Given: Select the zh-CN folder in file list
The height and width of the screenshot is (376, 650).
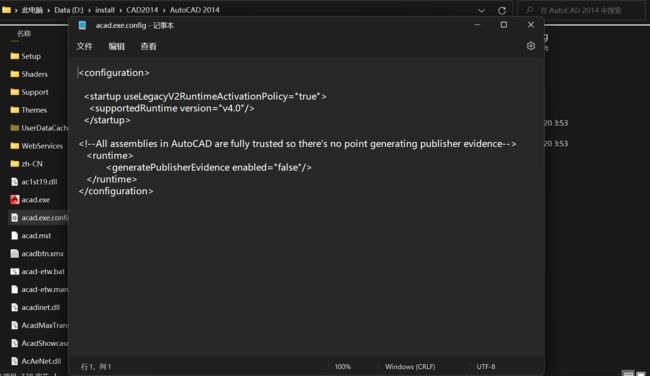Looking at the screenshot, I should point(32,164).
